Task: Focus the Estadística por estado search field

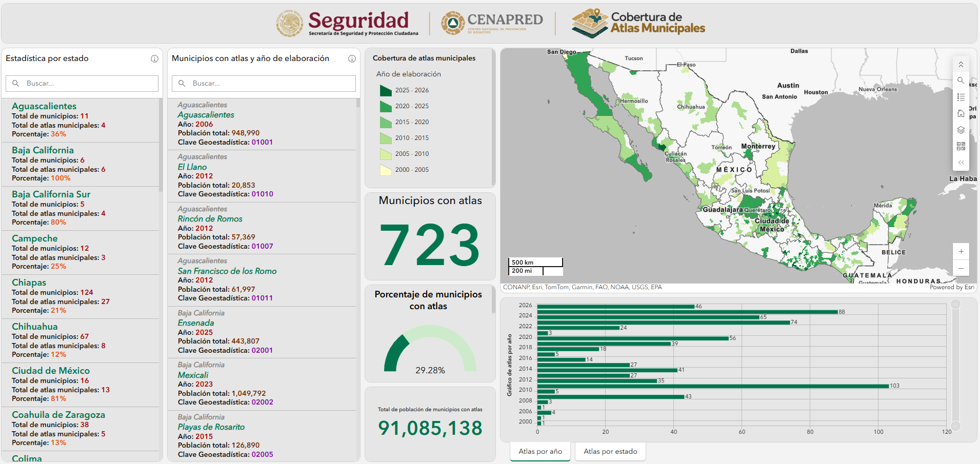Action: click(82, 84)
